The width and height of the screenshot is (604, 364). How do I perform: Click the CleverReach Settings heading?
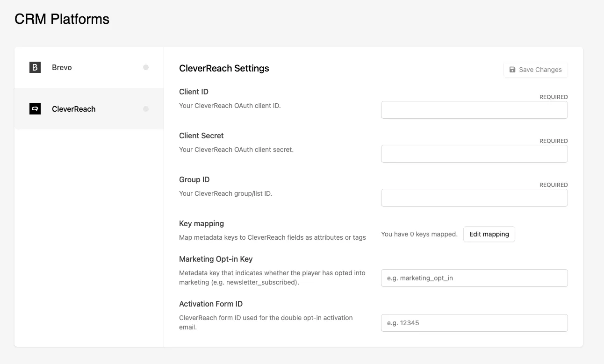point(224,68)
